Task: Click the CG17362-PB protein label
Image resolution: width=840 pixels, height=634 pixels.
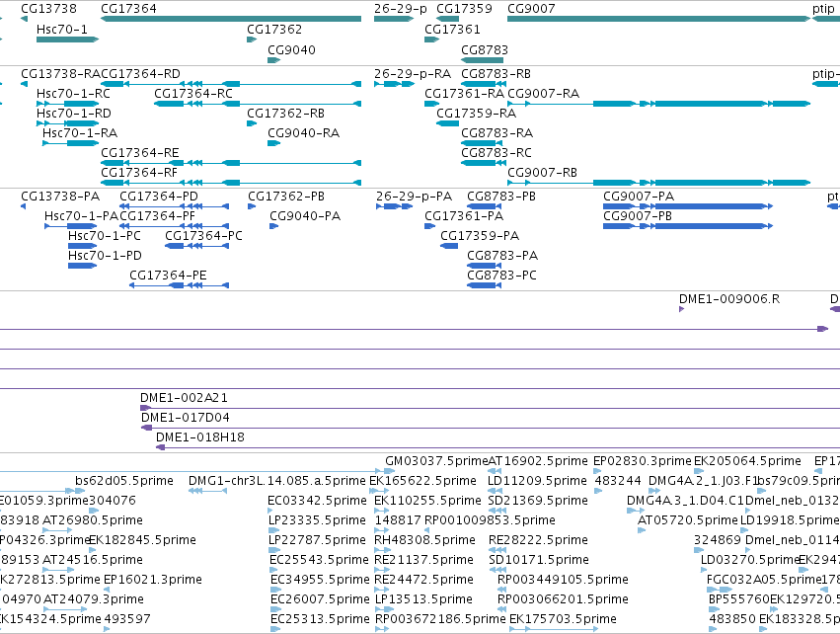Action: (286, 197)
